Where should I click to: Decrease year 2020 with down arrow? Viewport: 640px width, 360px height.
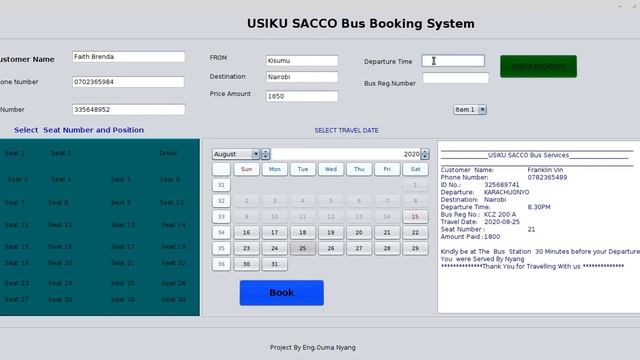[425, 156]
